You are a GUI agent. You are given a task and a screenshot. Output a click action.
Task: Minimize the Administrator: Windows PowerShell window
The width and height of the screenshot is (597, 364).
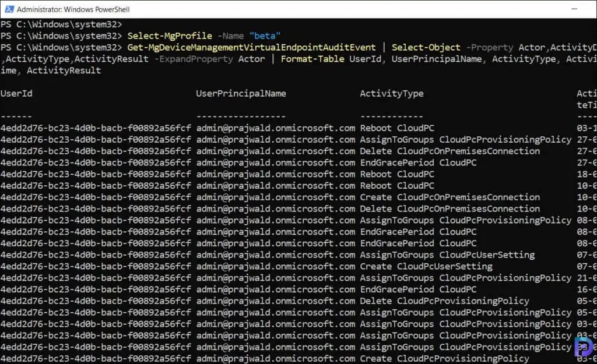574,9
